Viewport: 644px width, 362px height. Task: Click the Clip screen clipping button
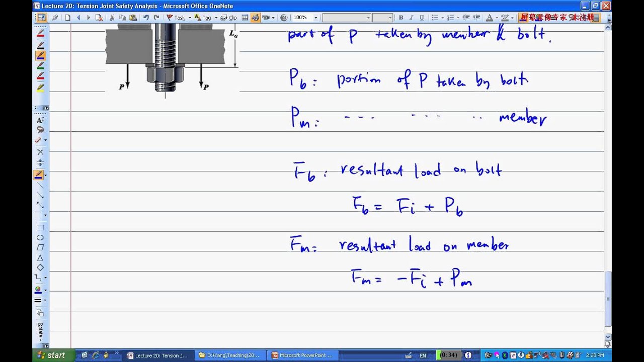(x=229, y=18)
